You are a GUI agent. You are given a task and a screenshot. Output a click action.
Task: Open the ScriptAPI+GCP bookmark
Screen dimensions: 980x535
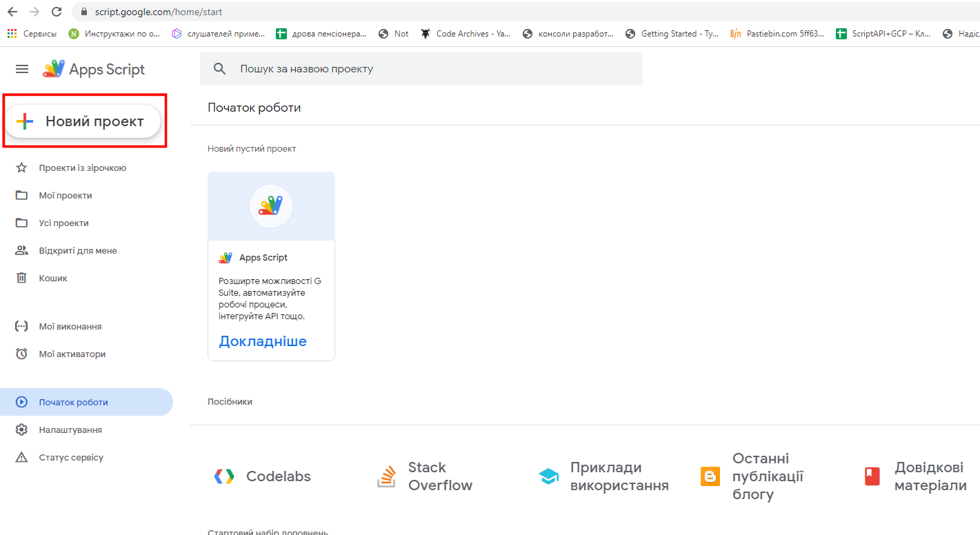883,34
